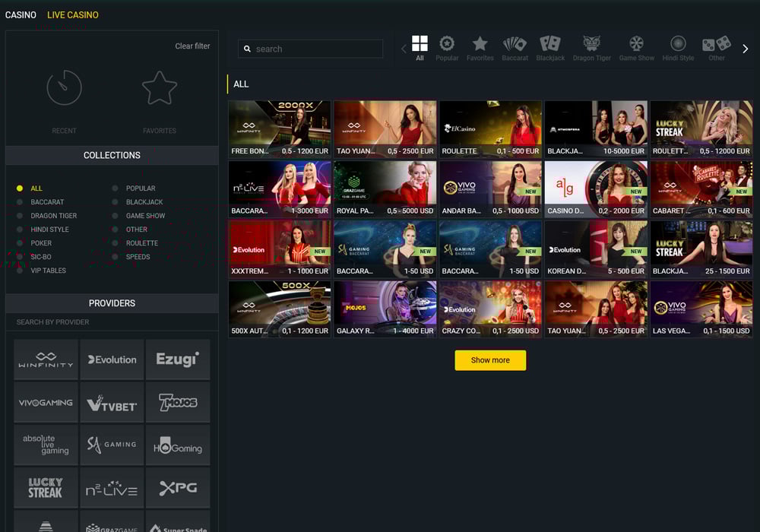760x532 pixels.
Task: Open the Live Casino tab
Action: (73, 14)
